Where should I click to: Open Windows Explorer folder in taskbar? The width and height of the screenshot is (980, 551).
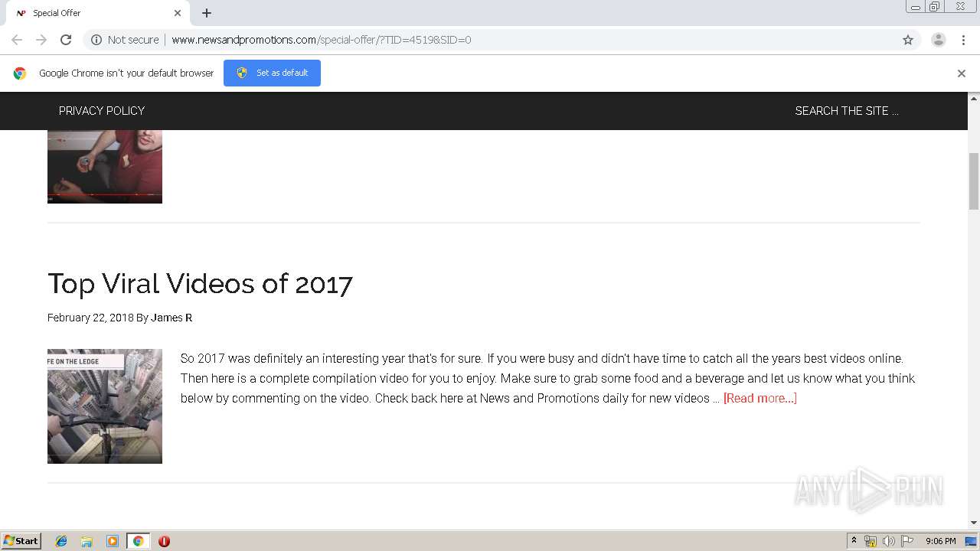coord(87,541)
